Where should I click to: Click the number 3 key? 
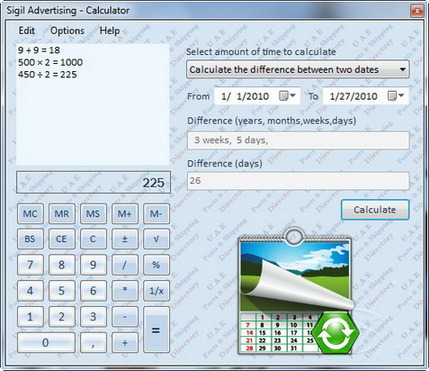(x=93, y=317)
